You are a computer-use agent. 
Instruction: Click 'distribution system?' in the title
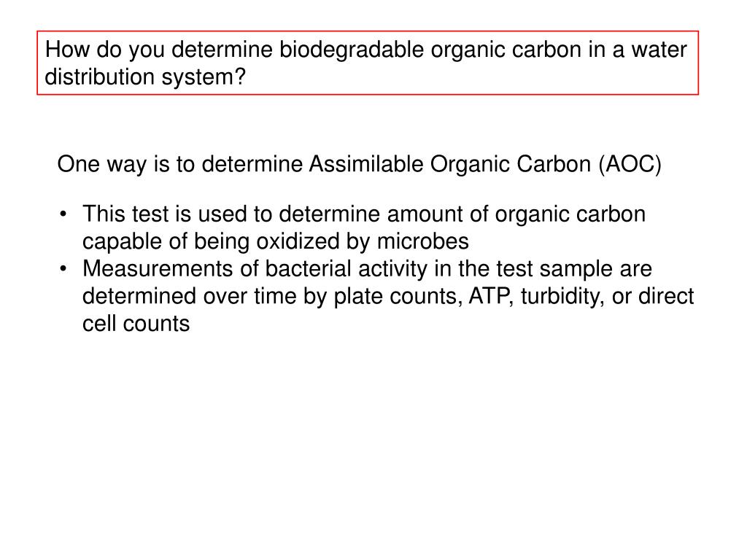145,77
